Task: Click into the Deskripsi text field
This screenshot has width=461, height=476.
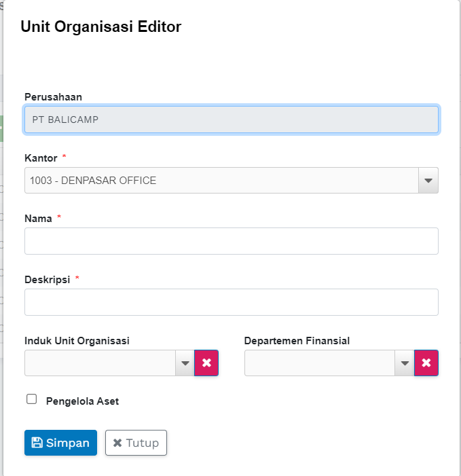Action: 231,302
